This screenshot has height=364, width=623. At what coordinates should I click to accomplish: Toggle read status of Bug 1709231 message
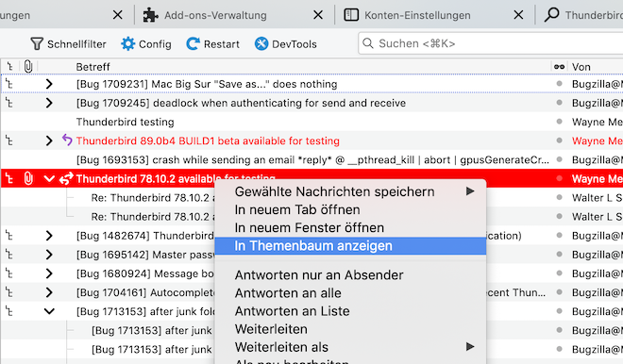click(x=560, y=84)
